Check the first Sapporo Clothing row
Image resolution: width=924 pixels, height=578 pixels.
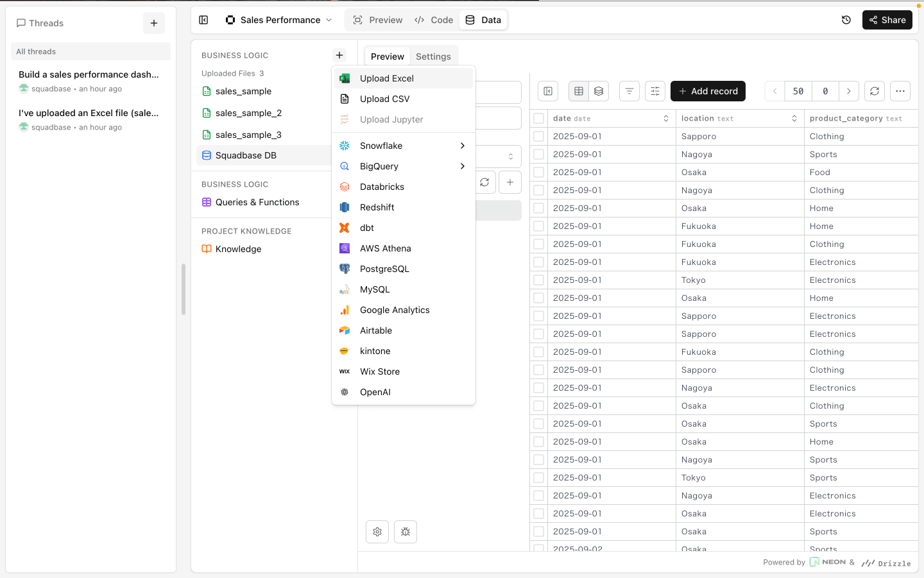point(539,137)
